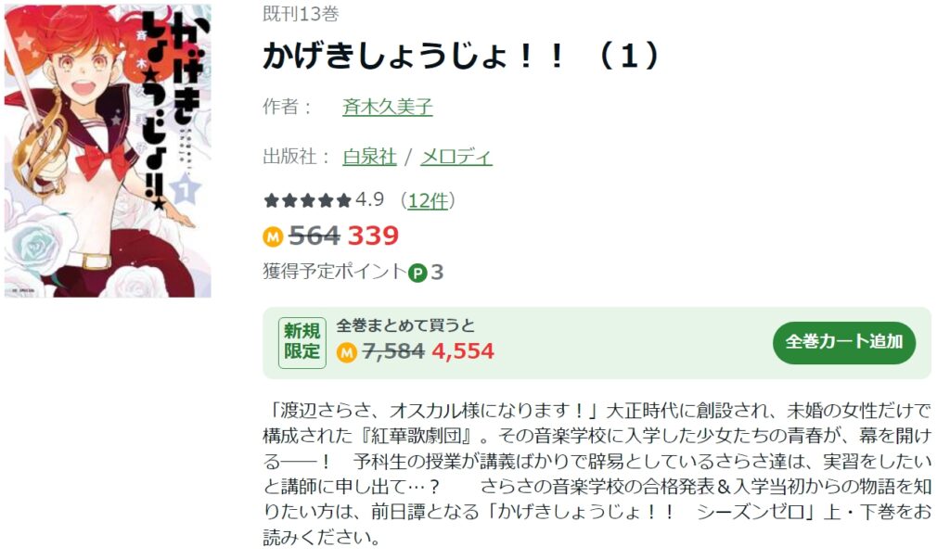Image resolution: width=950 pixels, height=560 pixels.
Task: Select the green P points icon
Action: click(x=417, y=273)
